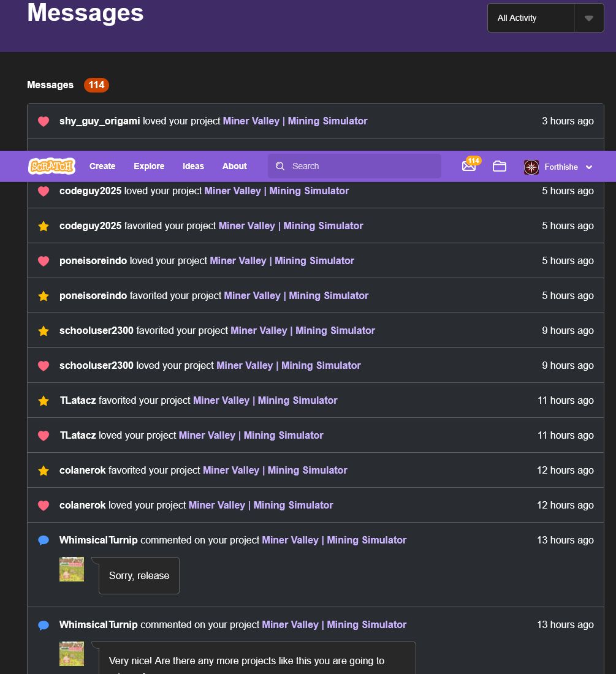This screenshot has width=616, height=674.
Task: Open the Explore menu item
Action: click(x=149, y=166)
